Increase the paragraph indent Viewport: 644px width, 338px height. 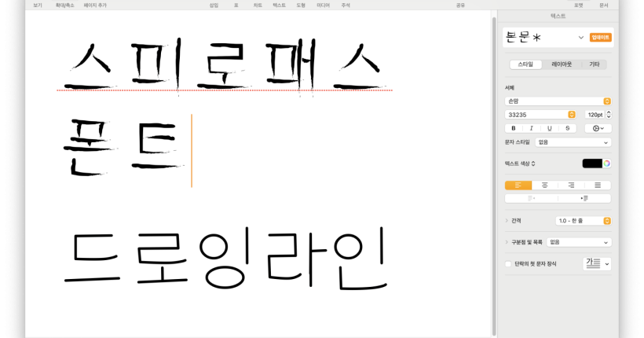[x=584, y=198]
